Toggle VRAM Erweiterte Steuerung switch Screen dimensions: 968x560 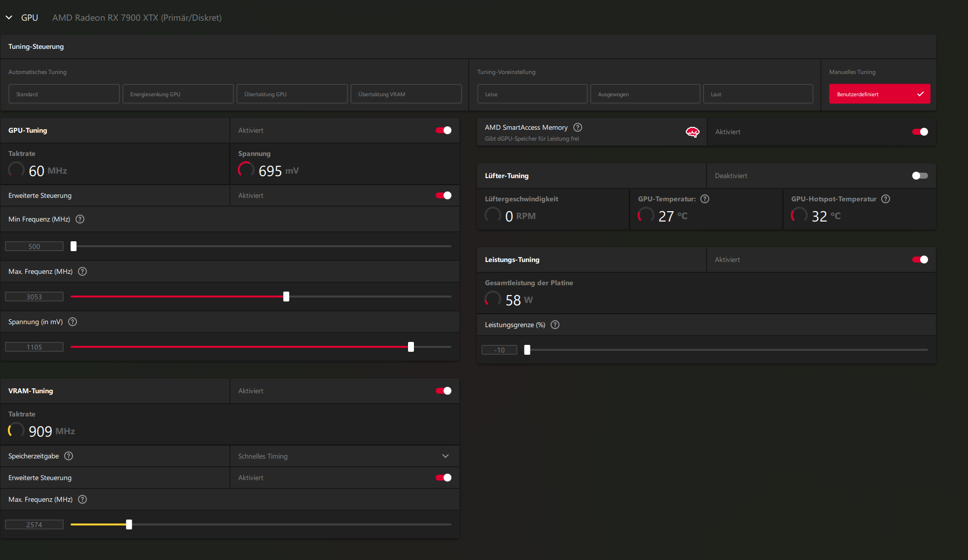(444, 478)
